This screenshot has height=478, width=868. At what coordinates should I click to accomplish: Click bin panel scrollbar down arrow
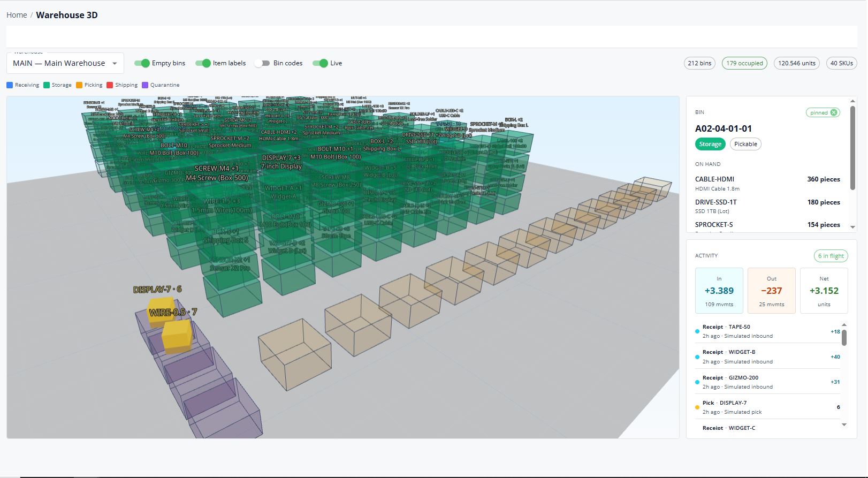pos(852,227)
